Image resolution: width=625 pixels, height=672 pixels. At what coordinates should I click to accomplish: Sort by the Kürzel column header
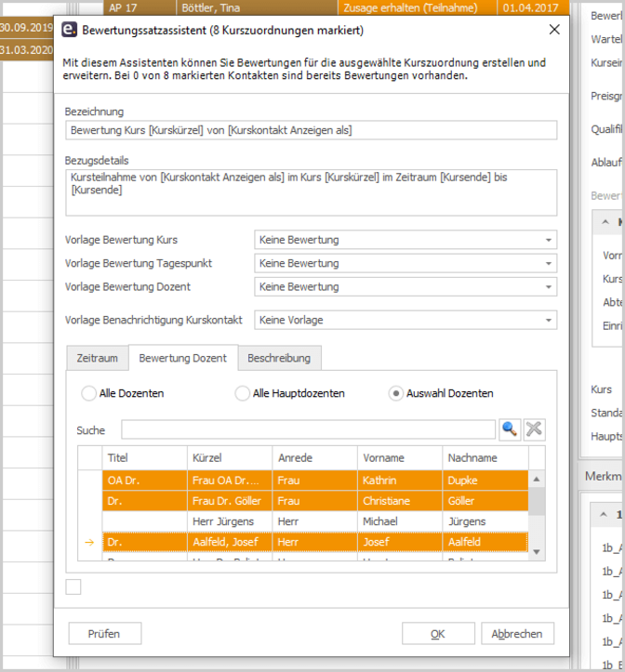click(x=230, y=457)
